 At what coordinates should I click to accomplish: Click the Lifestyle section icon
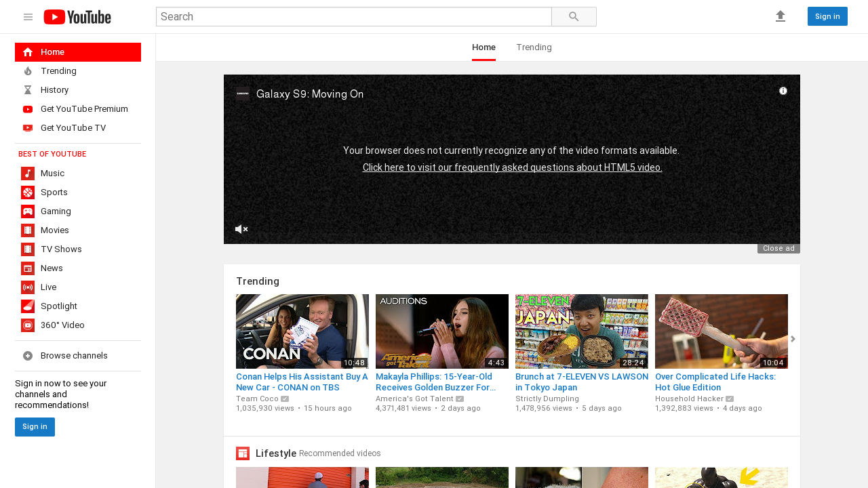[243, 453]
